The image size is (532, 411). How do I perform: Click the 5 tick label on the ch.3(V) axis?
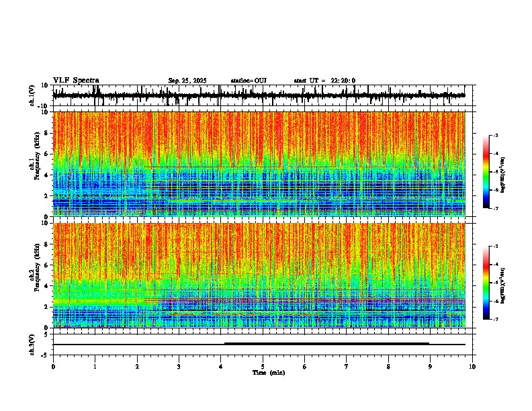pyautogui.click(x=47, y=334)
